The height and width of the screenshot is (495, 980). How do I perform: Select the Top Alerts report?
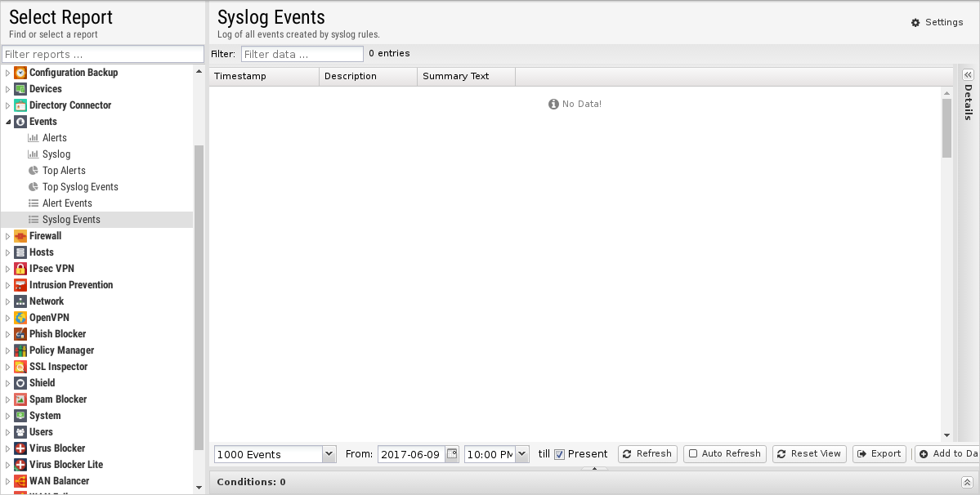pos(64,171)
